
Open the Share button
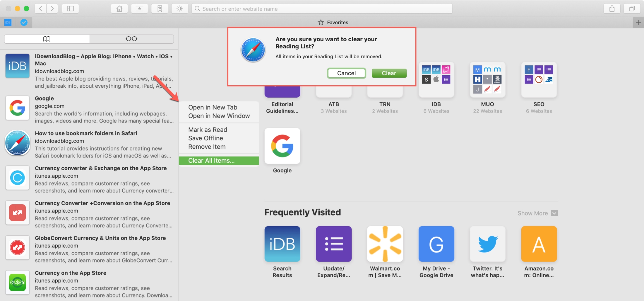click(612, 8)
